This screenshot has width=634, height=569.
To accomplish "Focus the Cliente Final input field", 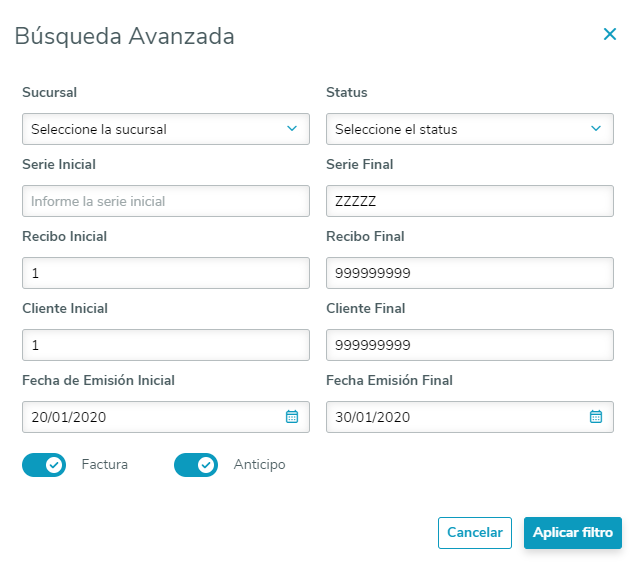I will (470, 345).
